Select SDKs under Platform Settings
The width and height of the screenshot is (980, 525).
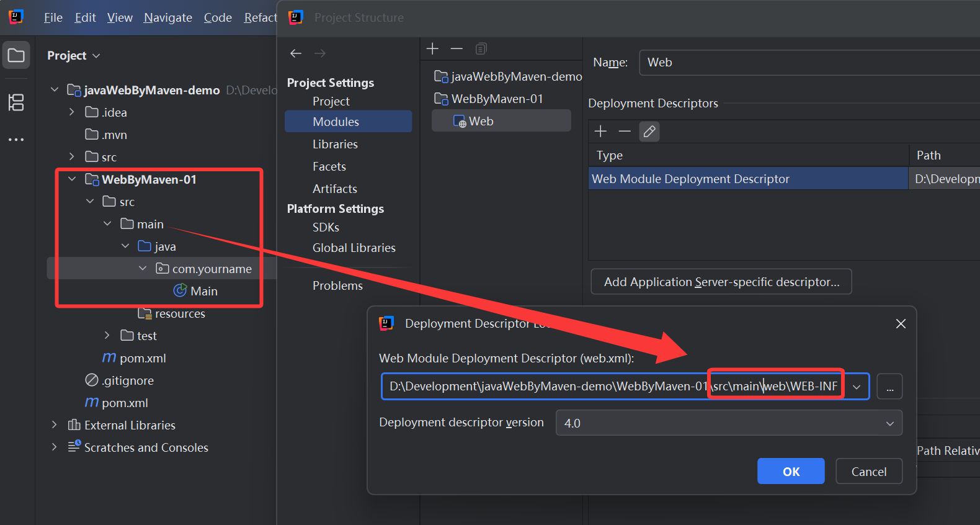(326, 227)
